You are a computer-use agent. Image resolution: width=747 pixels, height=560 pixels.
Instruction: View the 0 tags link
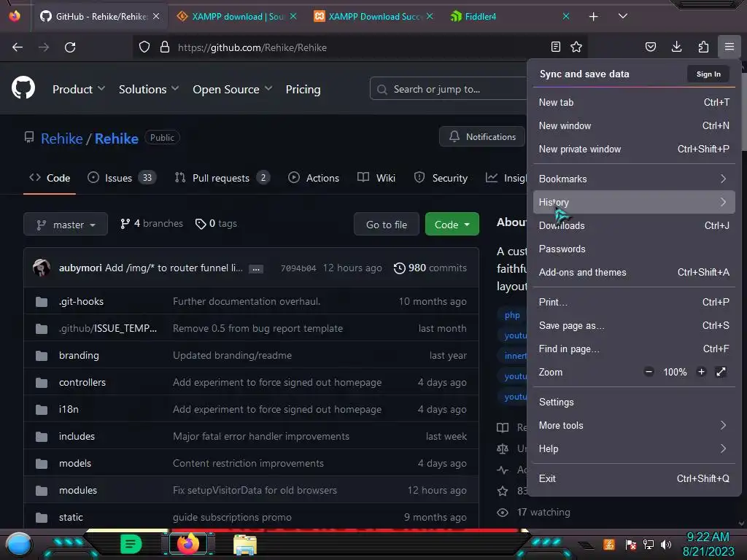216,223
